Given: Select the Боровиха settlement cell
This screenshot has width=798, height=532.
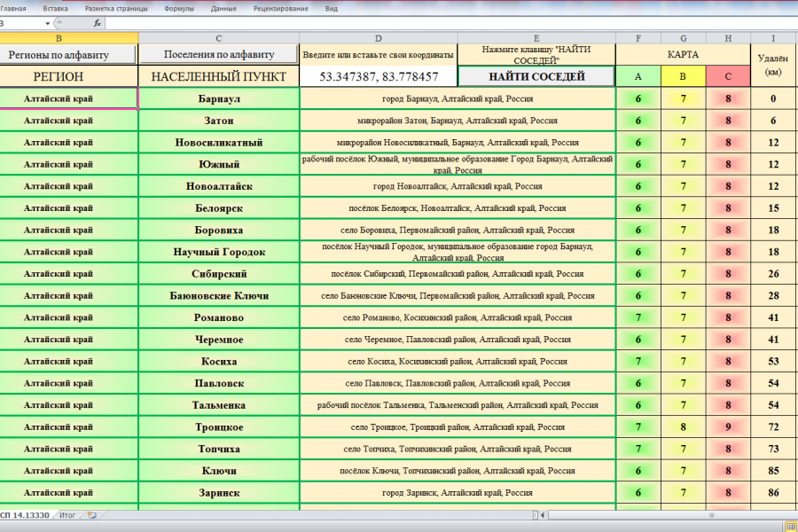Looking at the screenshot, I should pos(219,231).
